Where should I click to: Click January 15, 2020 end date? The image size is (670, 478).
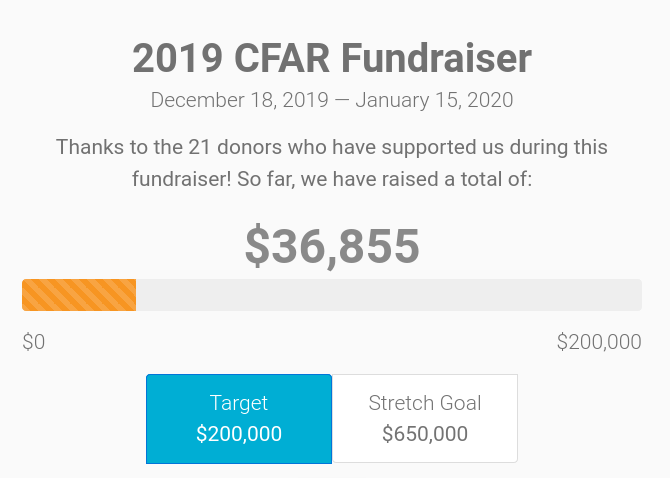pos(434,100)
